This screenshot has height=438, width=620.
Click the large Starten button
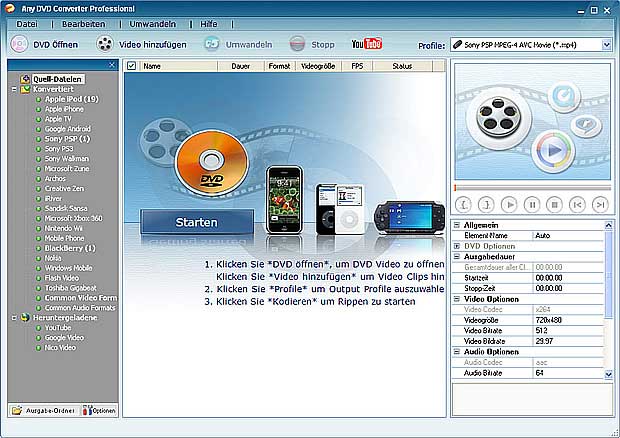pyautogui.click(x=197, y=222)
